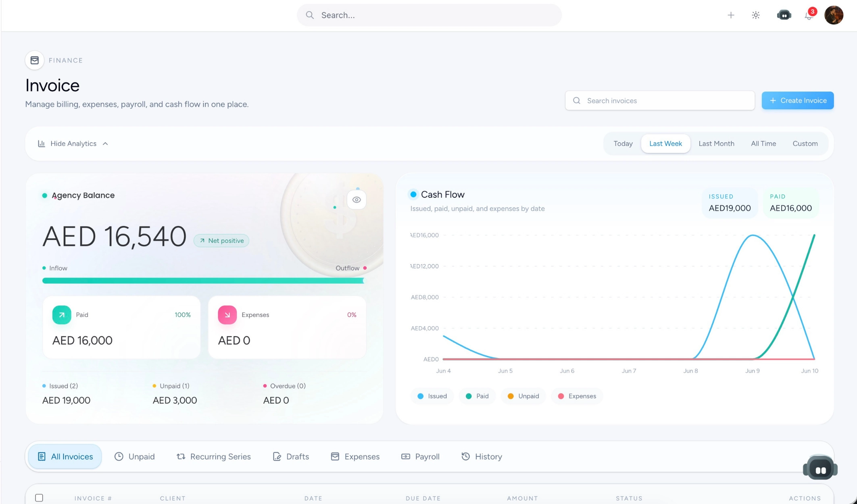
Task: Open the Payroll tab
Action: 420,456
